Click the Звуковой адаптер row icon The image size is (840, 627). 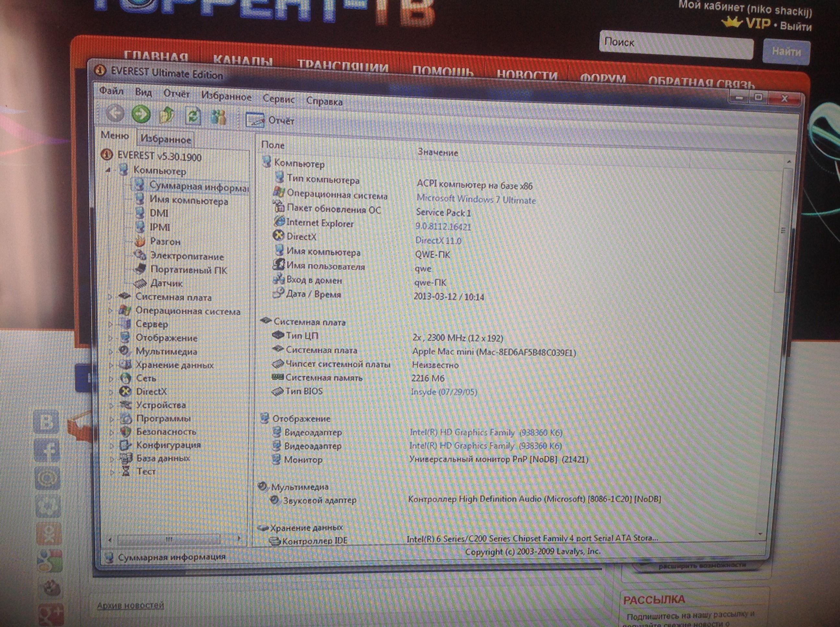274,500
